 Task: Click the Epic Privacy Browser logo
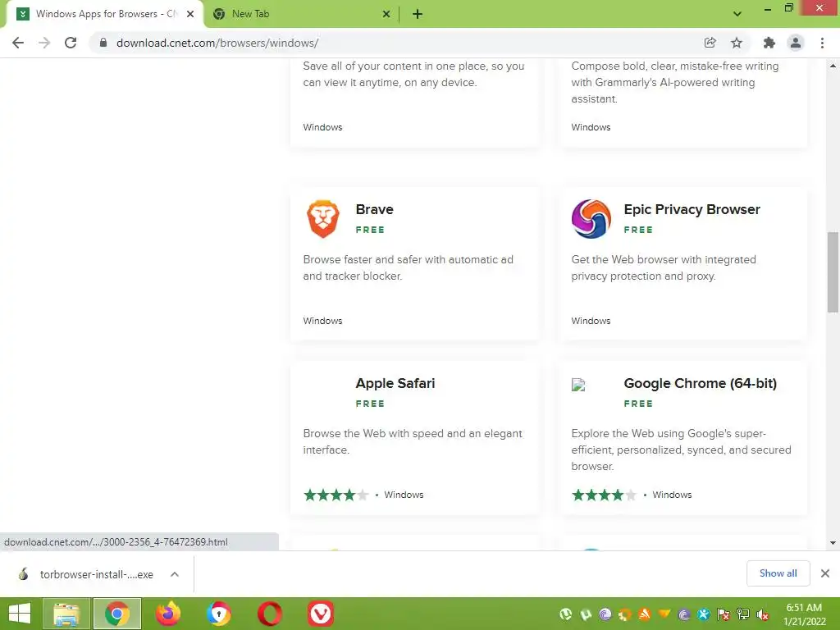tap(591, 218)
